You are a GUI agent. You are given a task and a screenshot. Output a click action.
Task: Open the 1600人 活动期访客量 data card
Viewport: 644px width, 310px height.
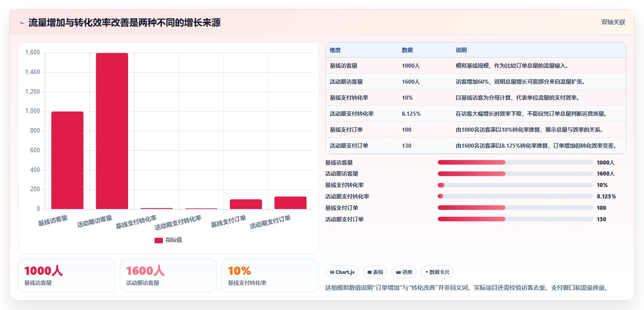point(168,275)
